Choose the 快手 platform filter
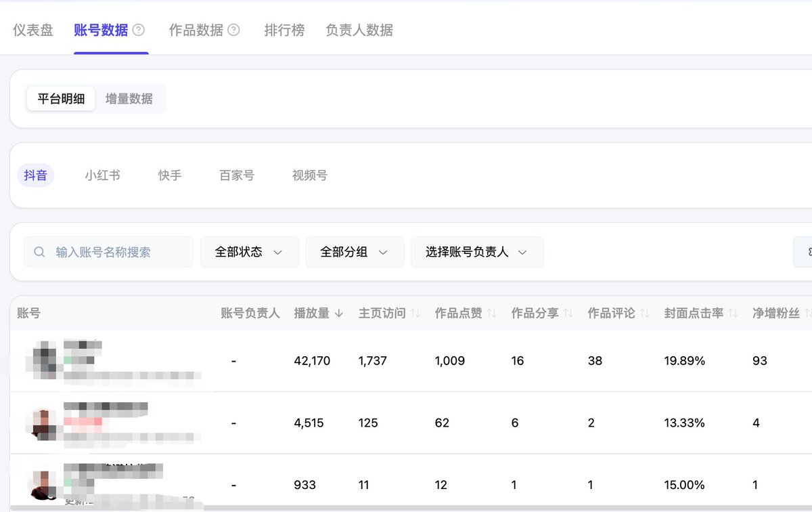Viewport: 812px width, 512px height. click(170, 175)
